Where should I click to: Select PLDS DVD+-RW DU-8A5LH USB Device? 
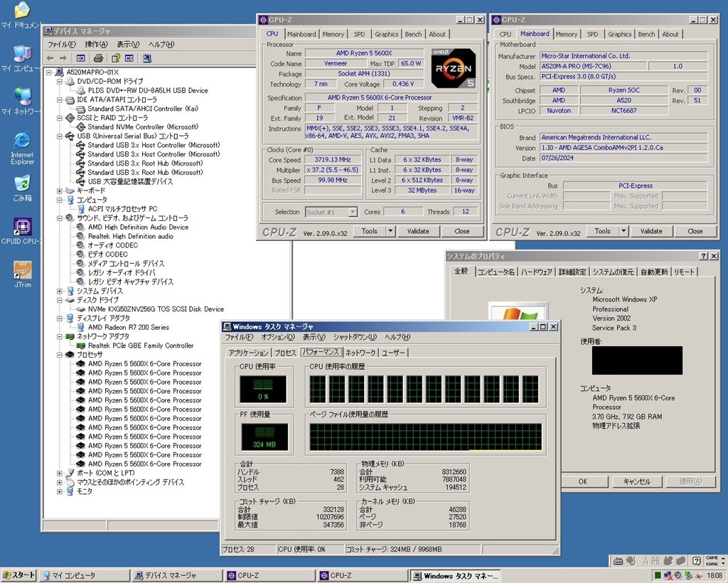coord(148,90)
